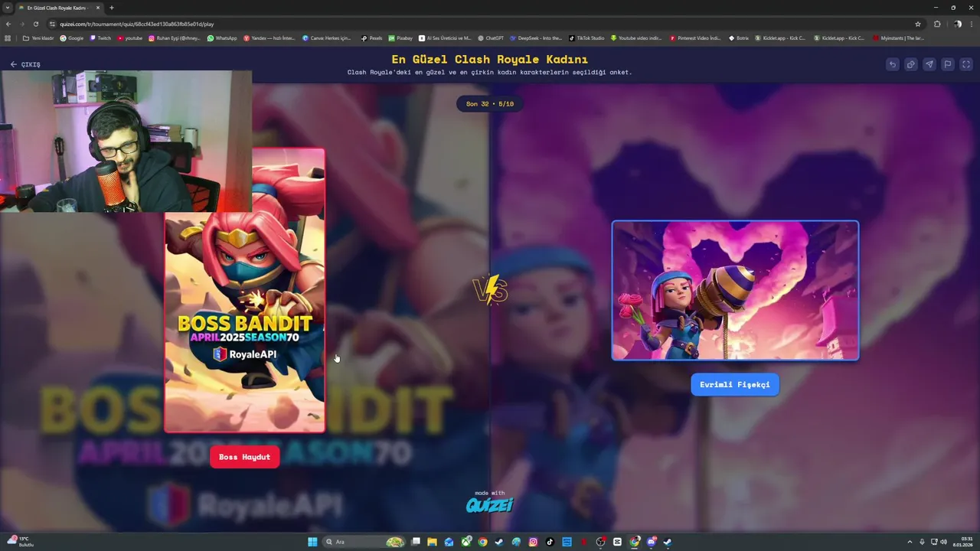Click the ÇIKIŞ exit link
Screen dimensions: 980x551
tap(25, 64)
